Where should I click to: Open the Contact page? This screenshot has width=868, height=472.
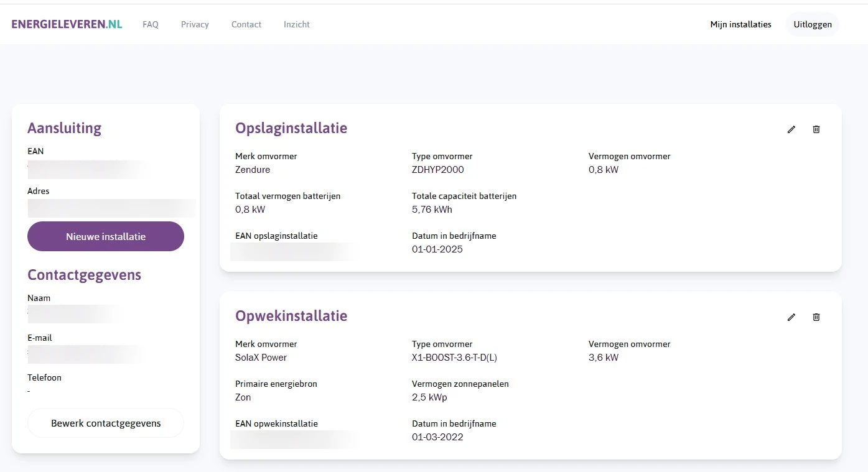(x=246, y=25)
